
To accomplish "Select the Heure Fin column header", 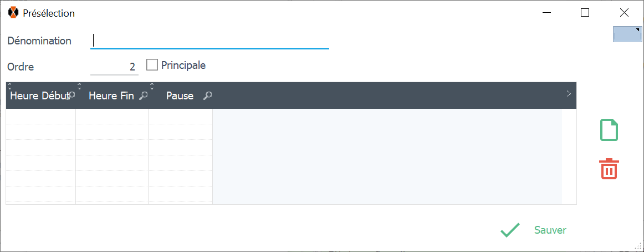I will coord(111,95).
